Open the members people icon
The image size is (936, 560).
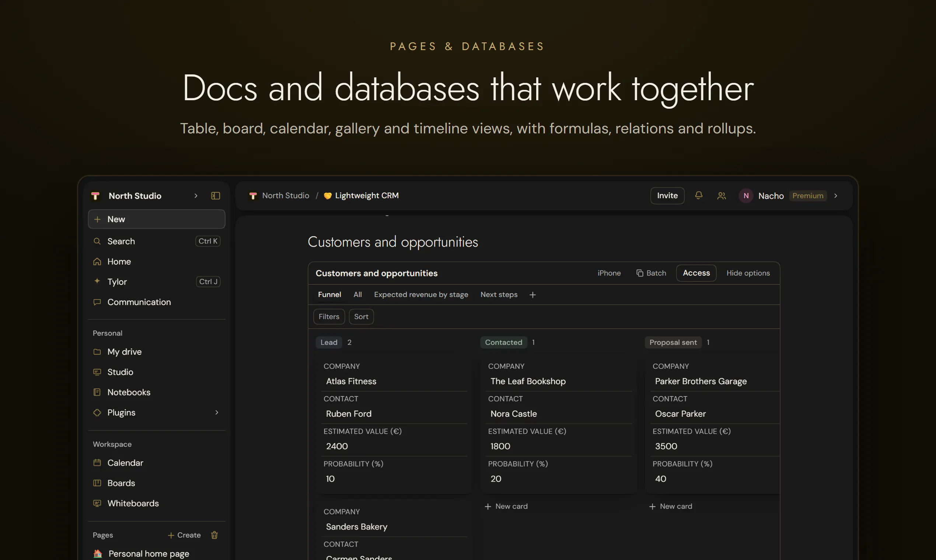point(721,196)
